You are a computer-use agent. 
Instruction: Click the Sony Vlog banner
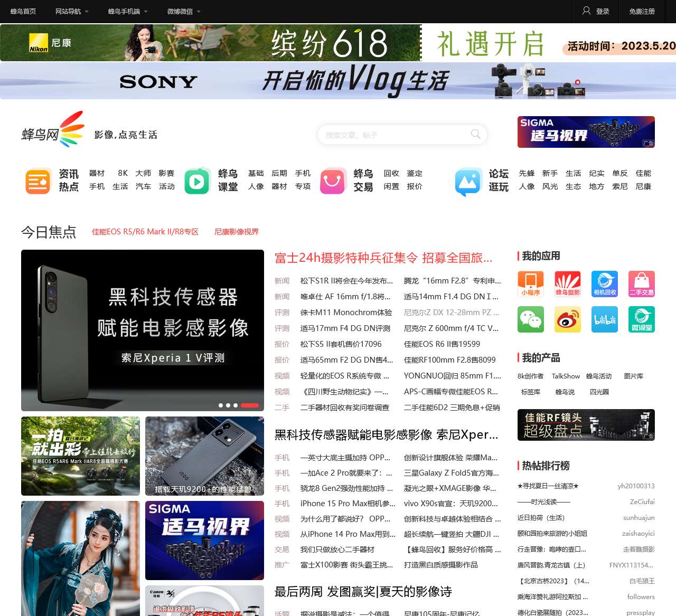point(338,81)
